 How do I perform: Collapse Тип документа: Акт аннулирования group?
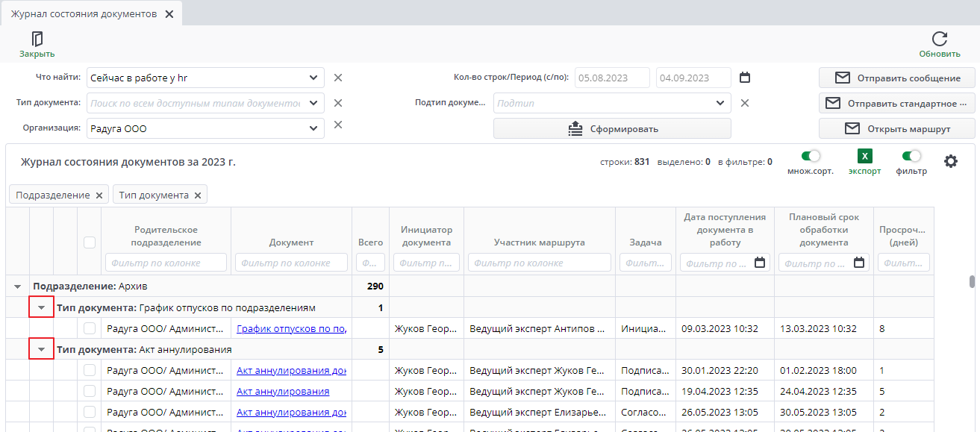coord(41,349)
